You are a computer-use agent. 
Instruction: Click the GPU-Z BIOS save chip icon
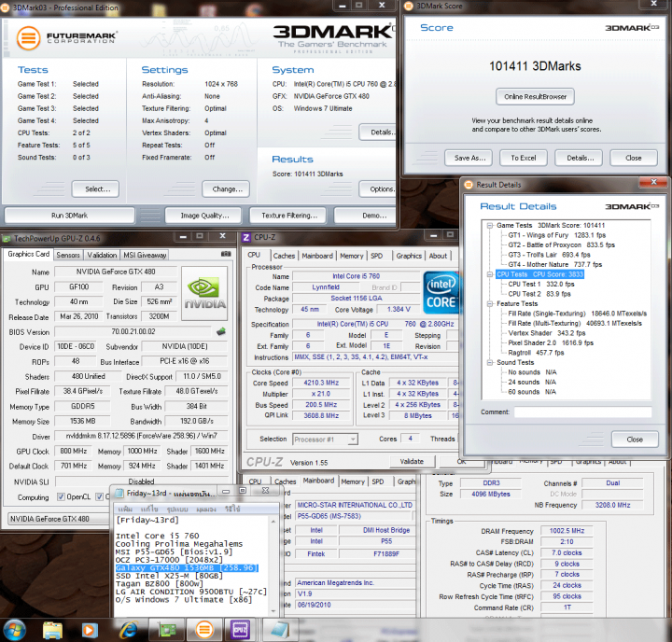tap(221, 331)
